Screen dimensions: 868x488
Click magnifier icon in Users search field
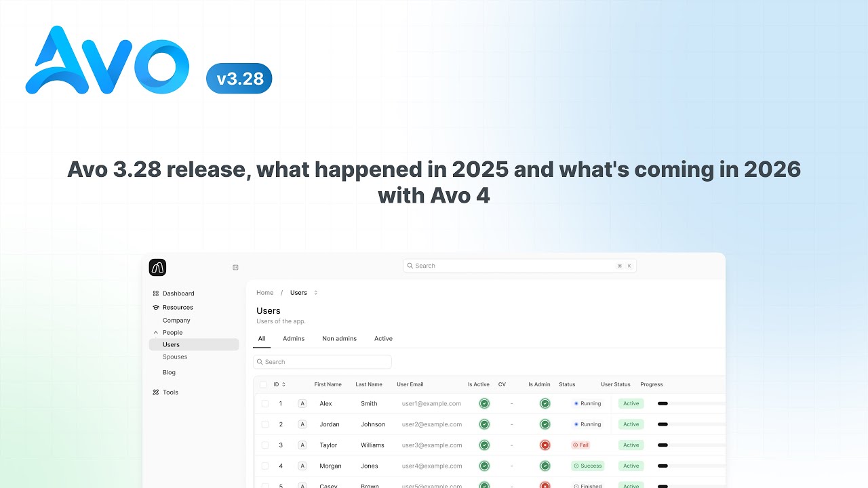coord(260,362)
